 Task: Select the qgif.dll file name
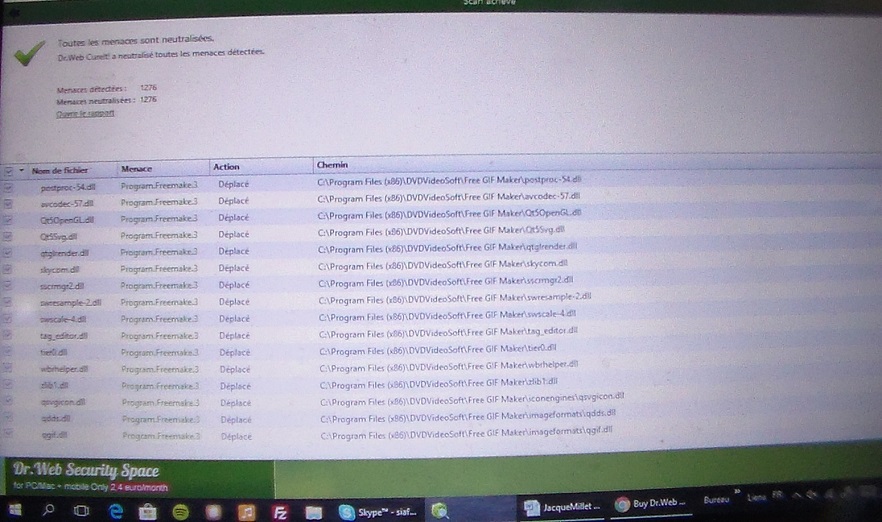[55, 435]
